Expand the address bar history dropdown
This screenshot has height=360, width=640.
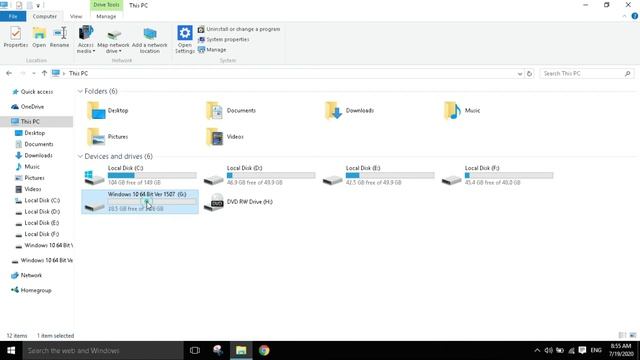pyautogui.click(x=520, y=74)
